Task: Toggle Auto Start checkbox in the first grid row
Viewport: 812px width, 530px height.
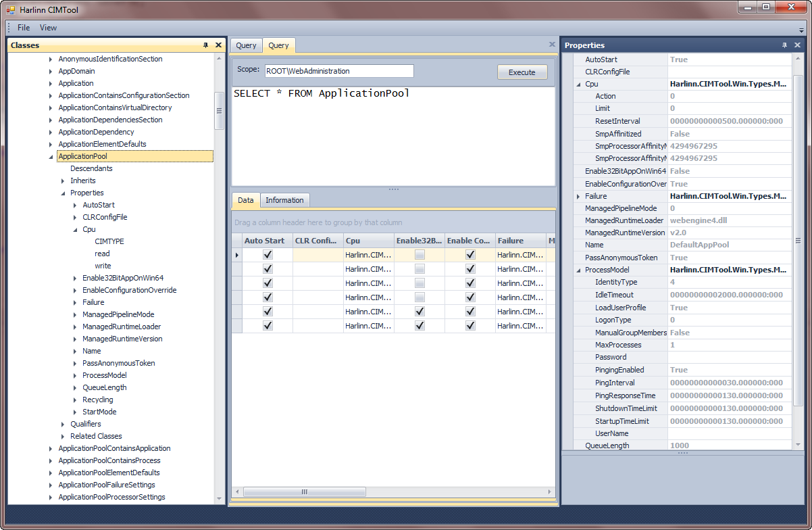Action: point(268,255)
